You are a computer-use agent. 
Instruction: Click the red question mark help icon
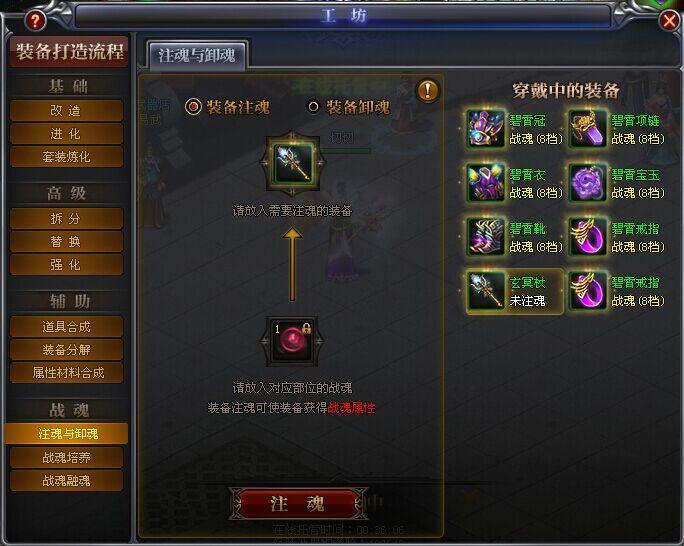35,20
